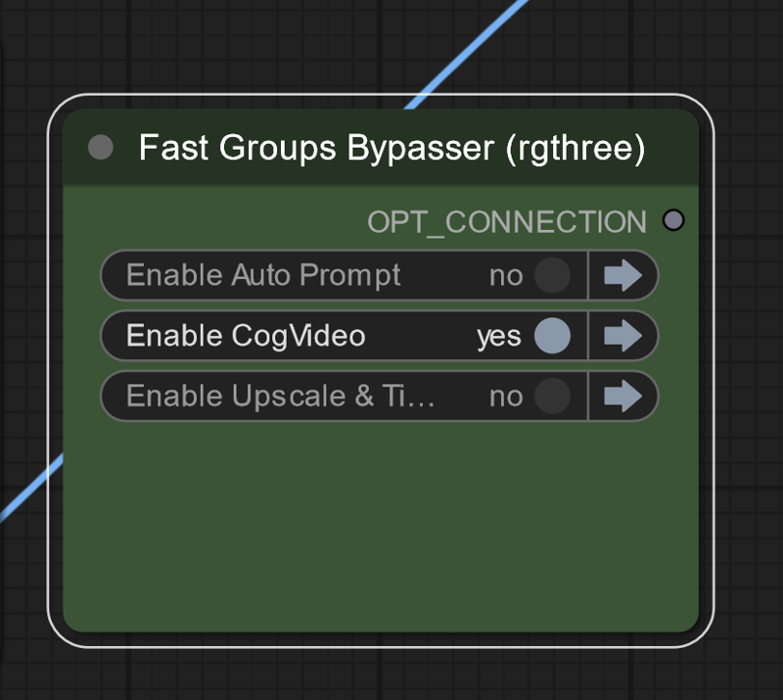Click the OPT_CONNECTION output label
Screen dimensions: 783x700
(506, 222)
